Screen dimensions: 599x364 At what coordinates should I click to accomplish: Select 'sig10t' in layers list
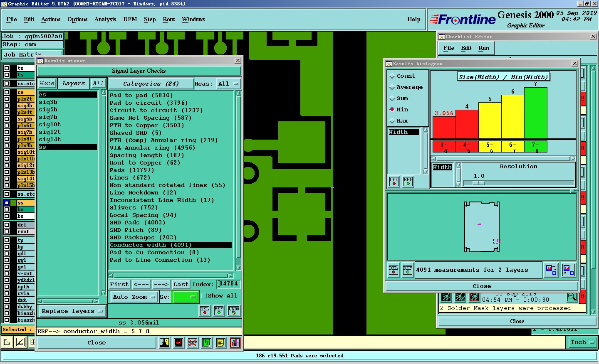(x=50, y=125)
